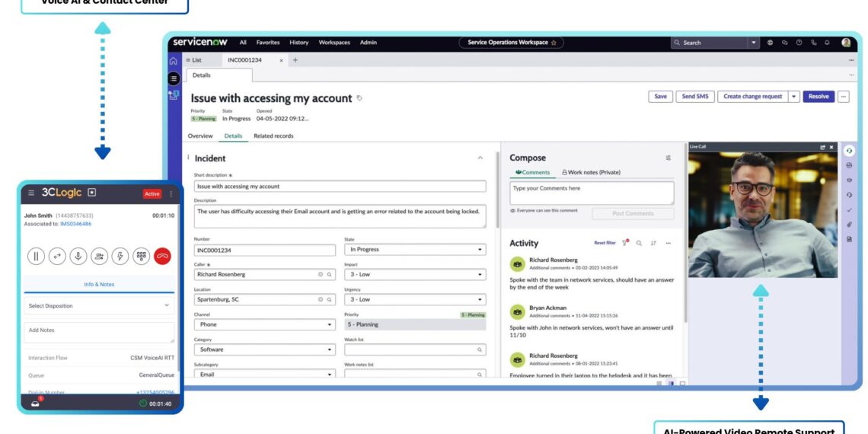
Task: Open the Admin menu
Action: tap(368, 42)
